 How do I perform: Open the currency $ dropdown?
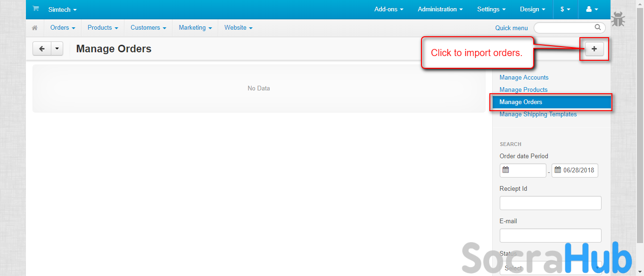[x=565, y=9]
